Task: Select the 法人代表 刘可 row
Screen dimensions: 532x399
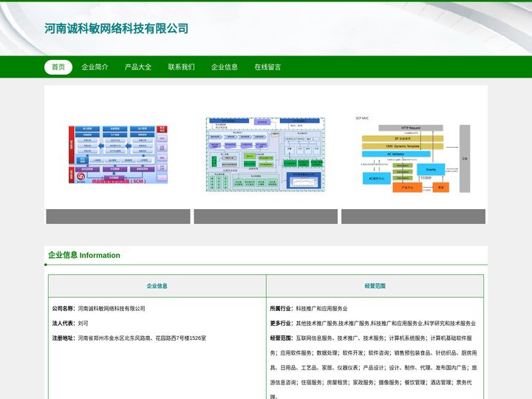Action: [70, 324]
